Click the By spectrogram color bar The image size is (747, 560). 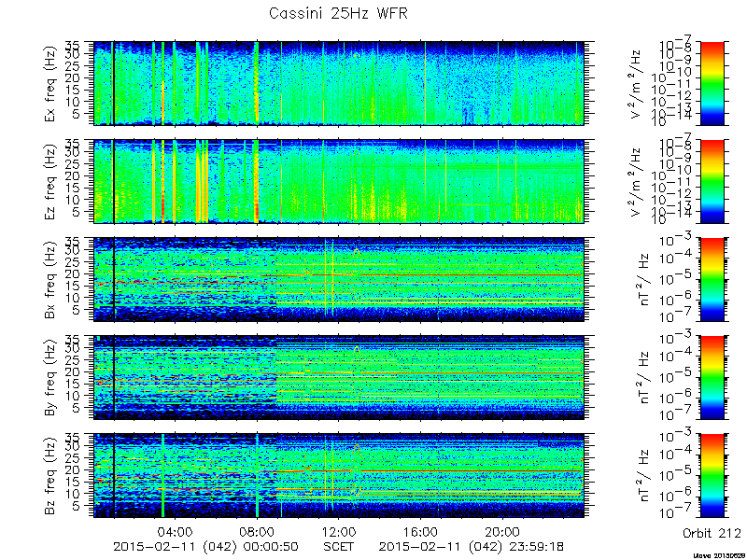coord(712,378)
